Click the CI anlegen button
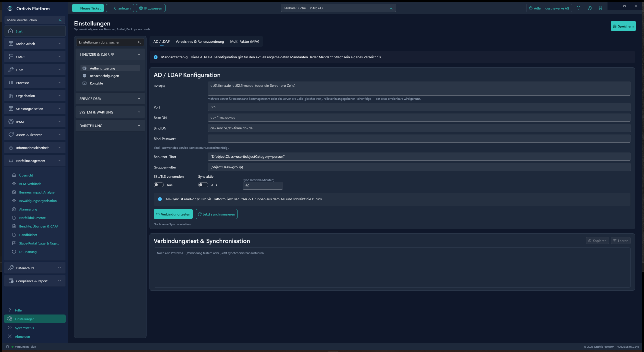Viewport: 644px width, 352px height. coord(120,8)
